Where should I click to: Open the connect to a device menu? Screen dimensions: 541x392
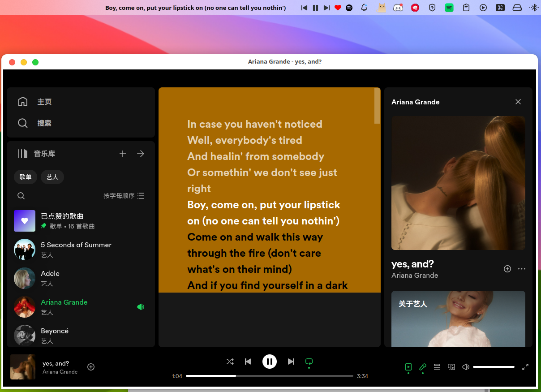451,367
